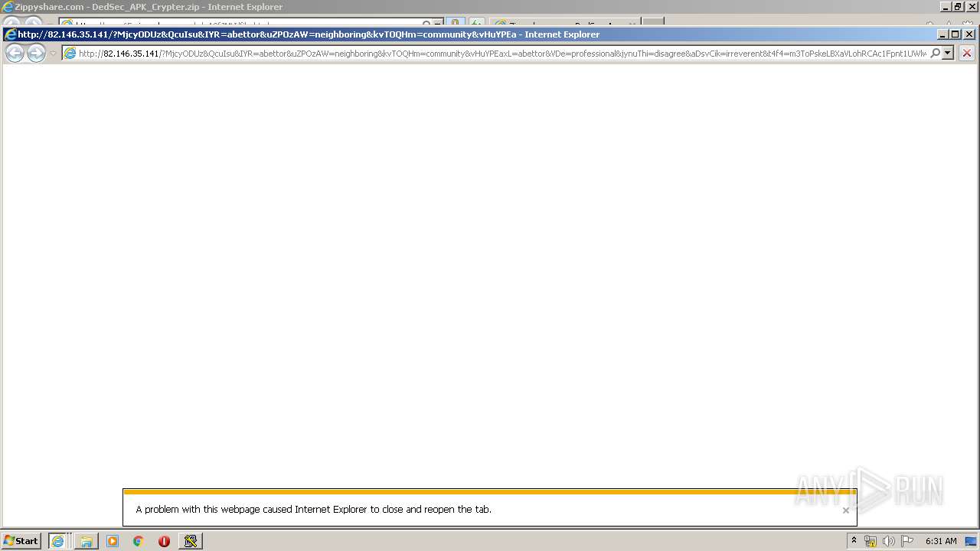Open the Opera browser taskbar icon
Screen dimensions: 980x551
coord(164,541)
